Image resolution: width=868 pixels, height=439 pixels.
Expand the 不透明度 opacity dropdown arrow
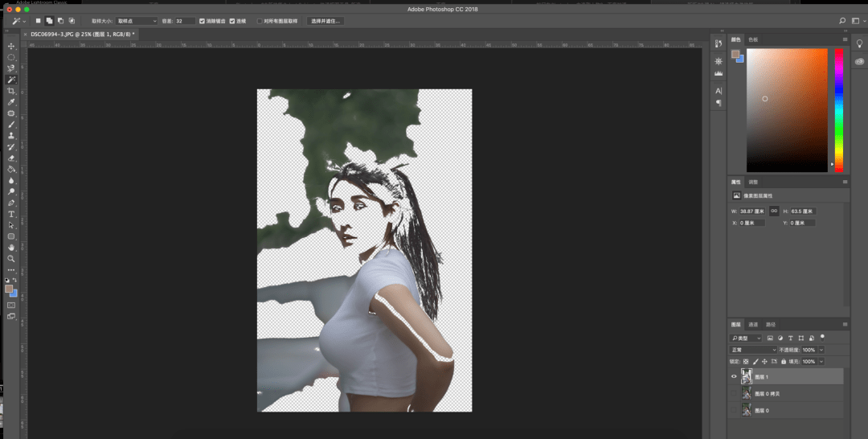(820, 351)
